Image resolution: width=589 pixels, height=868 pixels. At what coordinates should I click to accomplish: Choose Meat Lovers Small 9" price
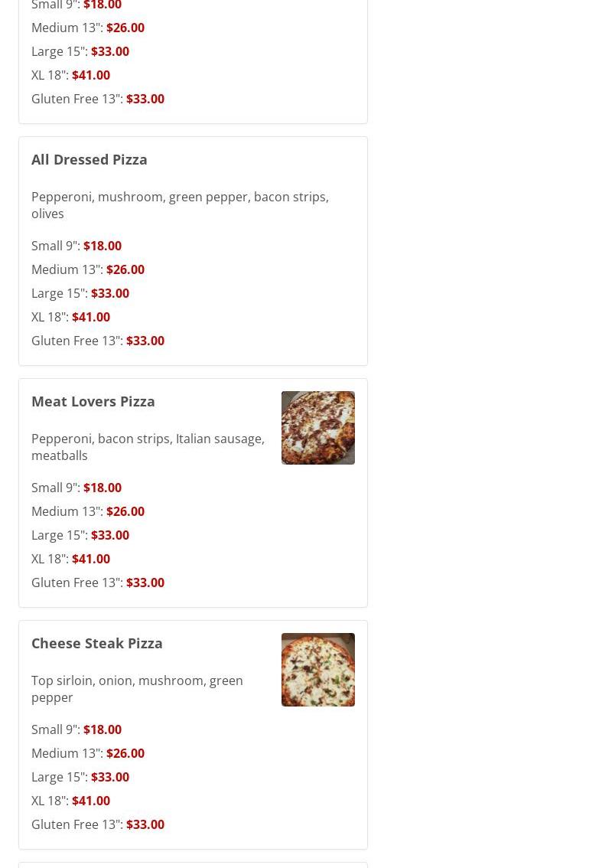(102, 488)
